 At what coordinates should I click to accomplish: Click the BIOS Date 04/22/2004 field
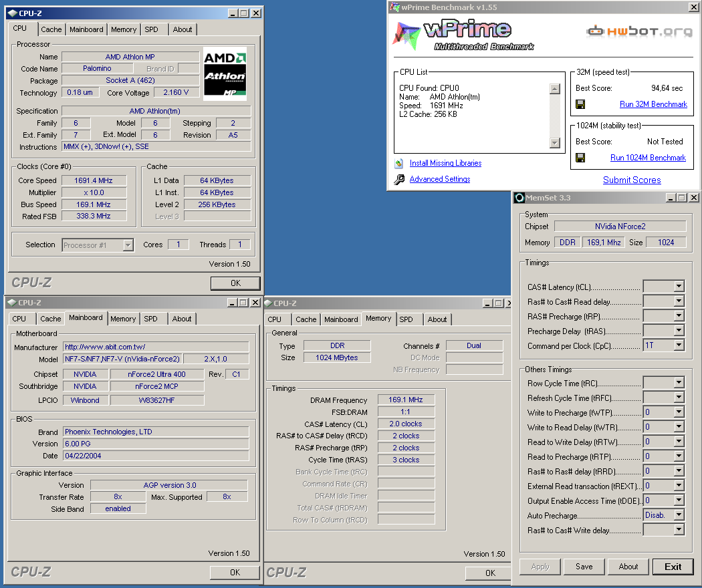coord(156,456)
